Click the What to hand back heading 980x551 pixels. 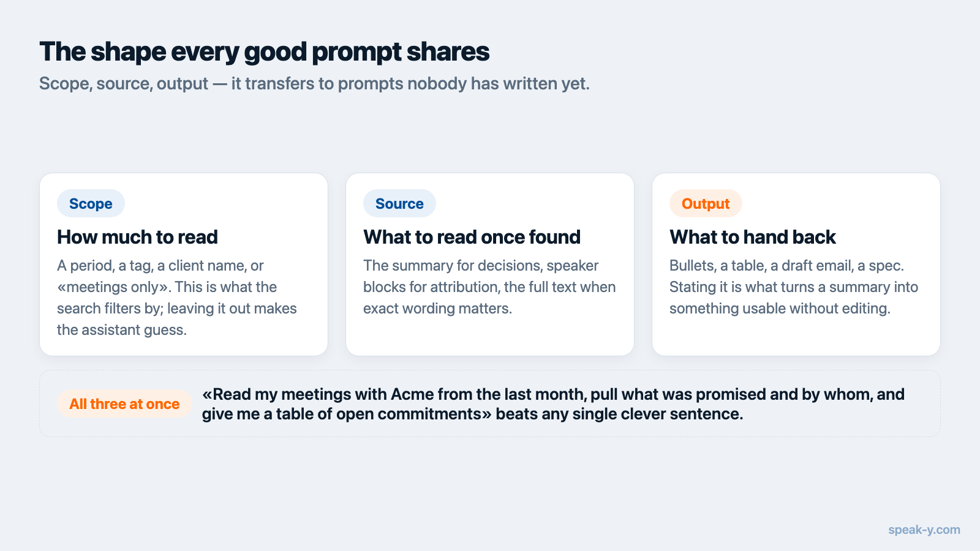[752, 237]
